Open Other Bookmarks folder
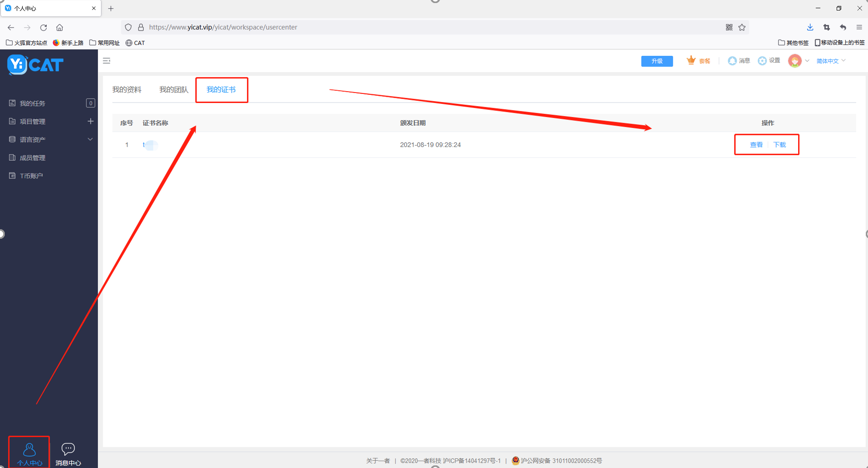868x468 pixels. coord(793,43)
